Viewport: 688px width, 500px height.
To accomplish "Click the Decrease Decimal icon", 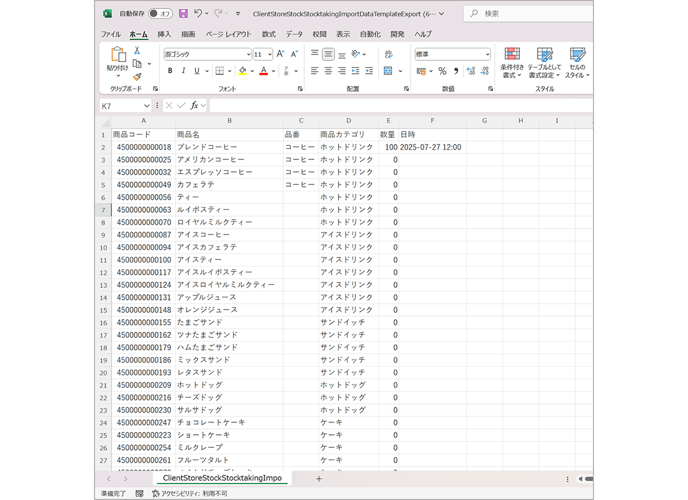I will pos(485,71).
